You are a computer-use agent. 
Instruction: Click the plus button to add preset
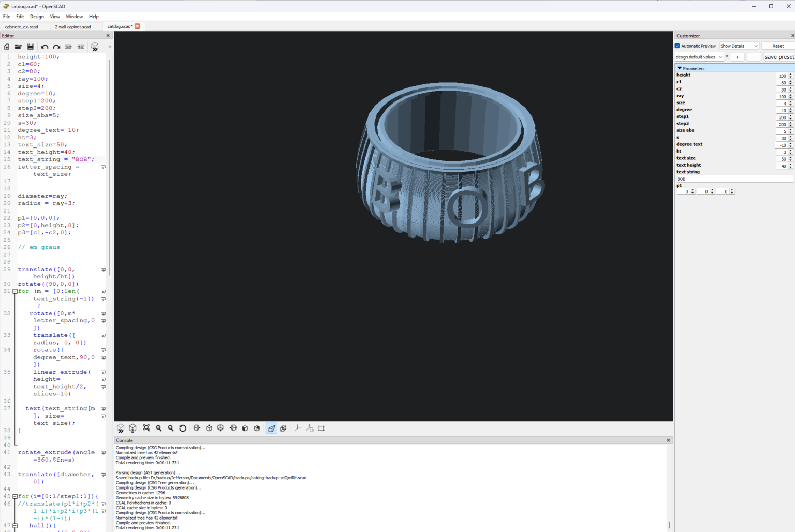click(737, 57)
